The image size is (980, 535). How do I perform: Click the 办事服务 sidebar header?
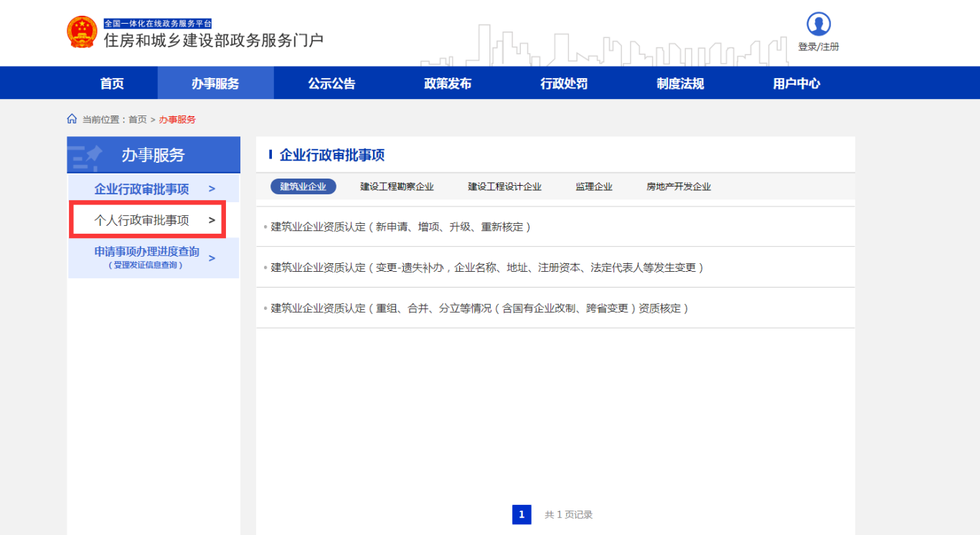153,155
